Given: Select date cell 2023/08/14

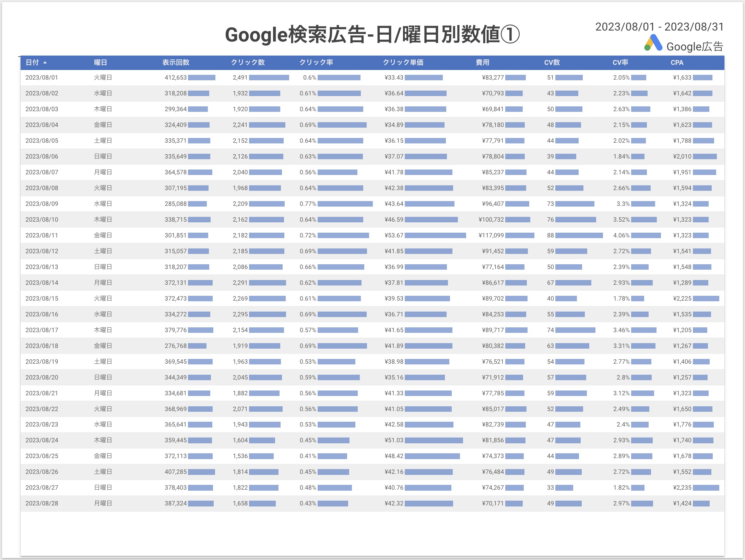Looking at the screenshot, I should coord(42,283).
